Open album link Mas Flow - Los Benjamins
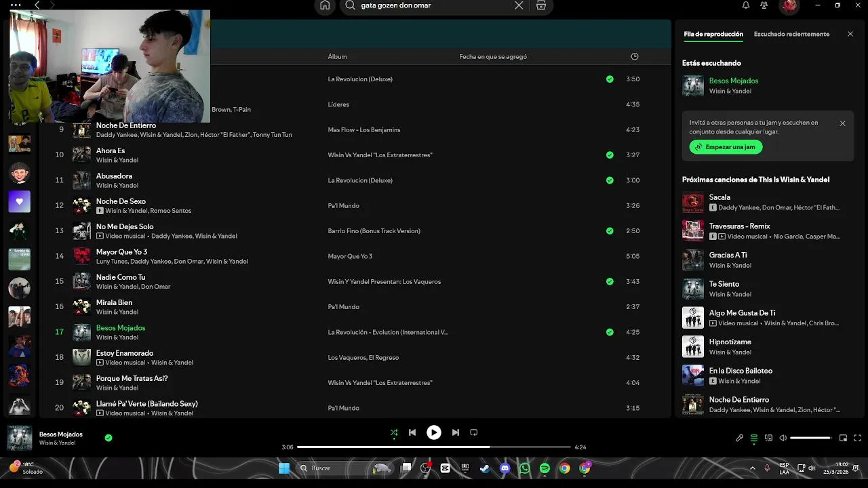The height and width of the screenshot is (488, 868). (364, 130)
